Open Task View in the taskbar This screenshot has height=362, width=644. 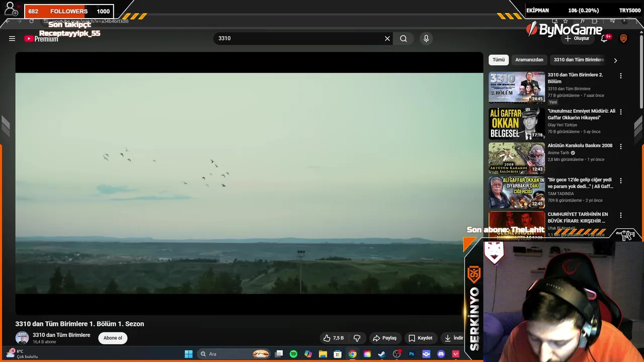[x=279, y=354]
